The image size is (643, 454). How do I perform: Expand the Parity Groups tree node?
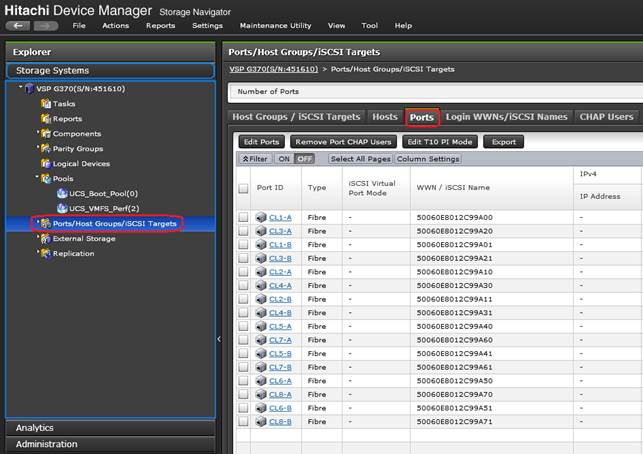point(38,147)
